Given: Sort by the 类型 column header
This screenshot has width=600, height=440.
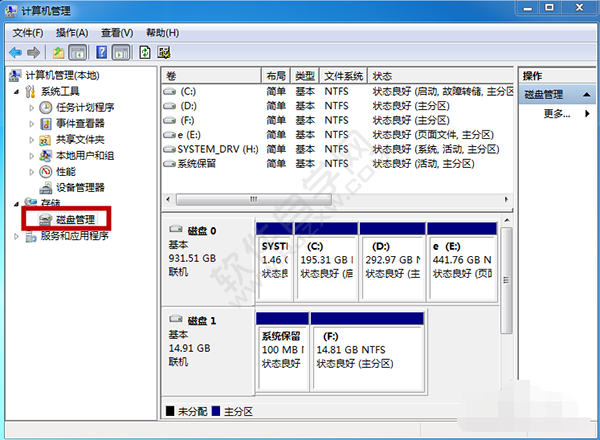Looking at the screenshot, I should (305, 76).
